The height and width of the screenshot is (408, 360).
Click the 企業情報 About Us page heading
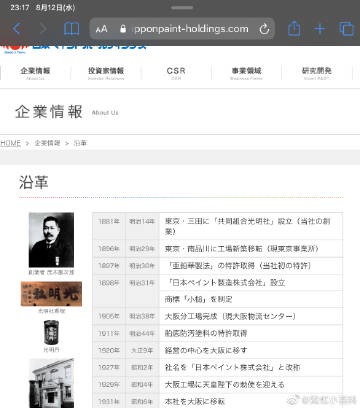67,112
